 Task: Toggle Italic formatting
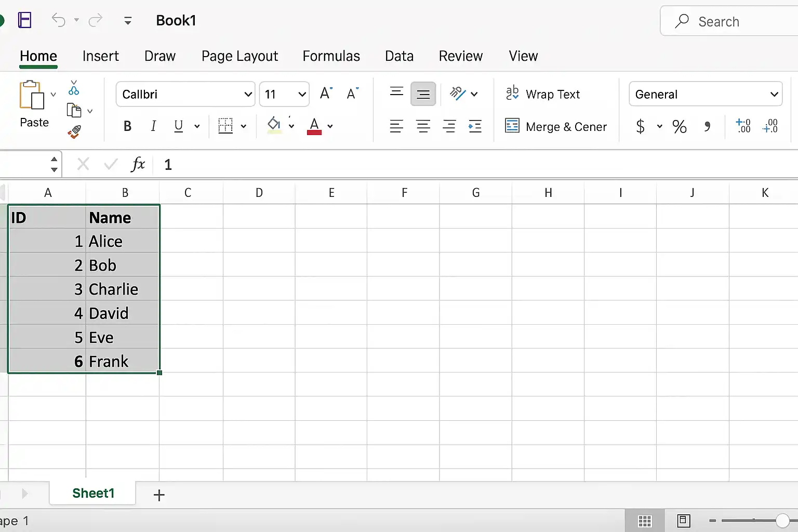click(153, 126)
